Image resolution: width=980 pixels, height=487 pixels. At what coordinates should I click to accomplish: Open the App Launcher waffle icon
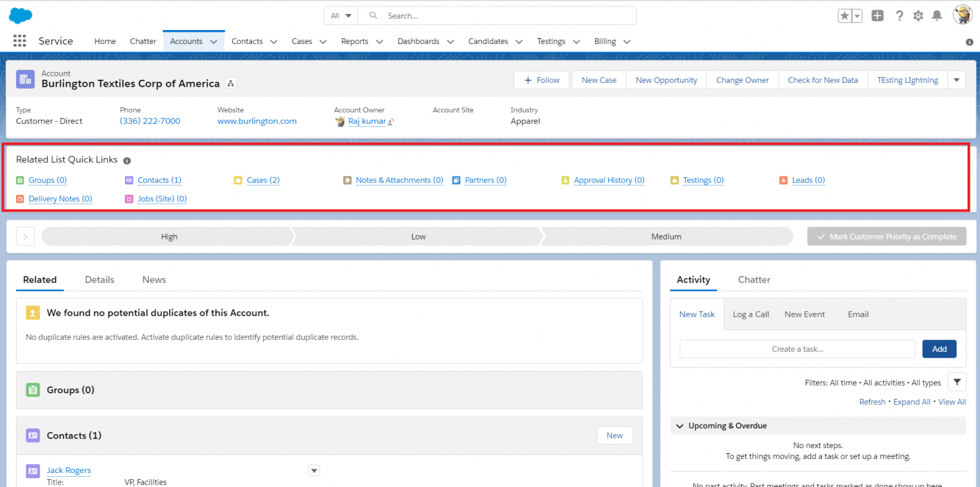point(19,40)
